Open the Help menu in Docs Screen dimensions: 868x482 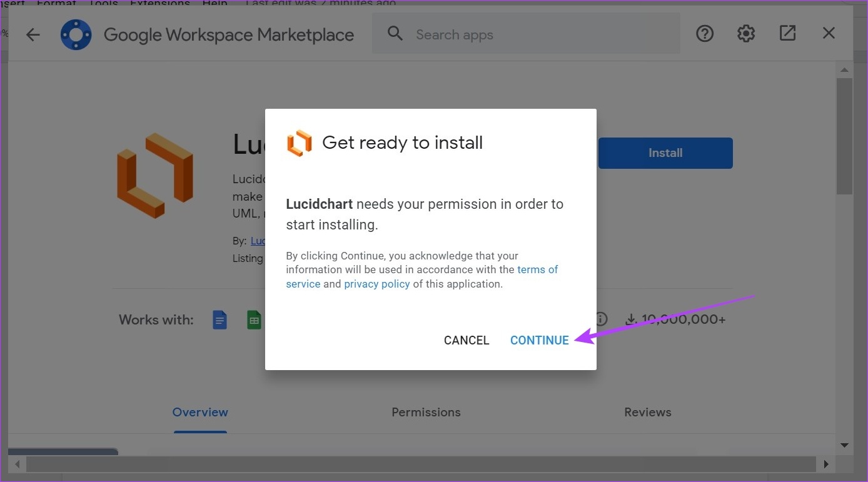point(215,3)
